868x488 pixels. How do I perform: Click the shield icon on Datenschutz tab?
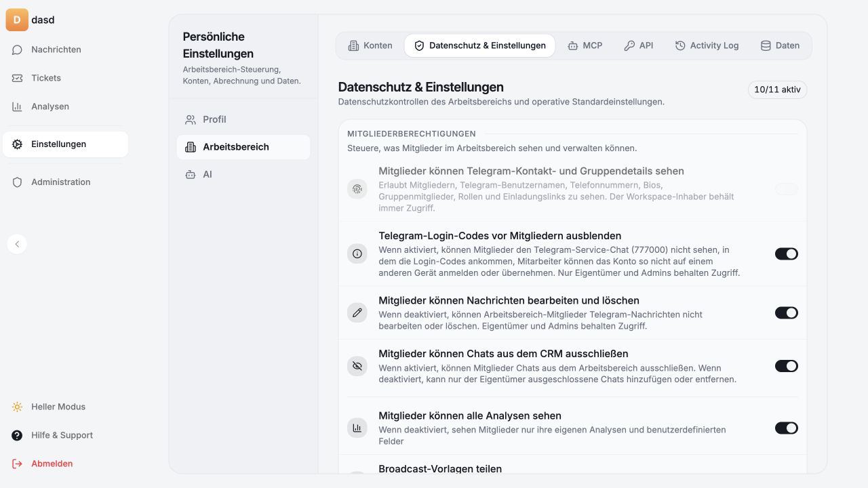419,45
